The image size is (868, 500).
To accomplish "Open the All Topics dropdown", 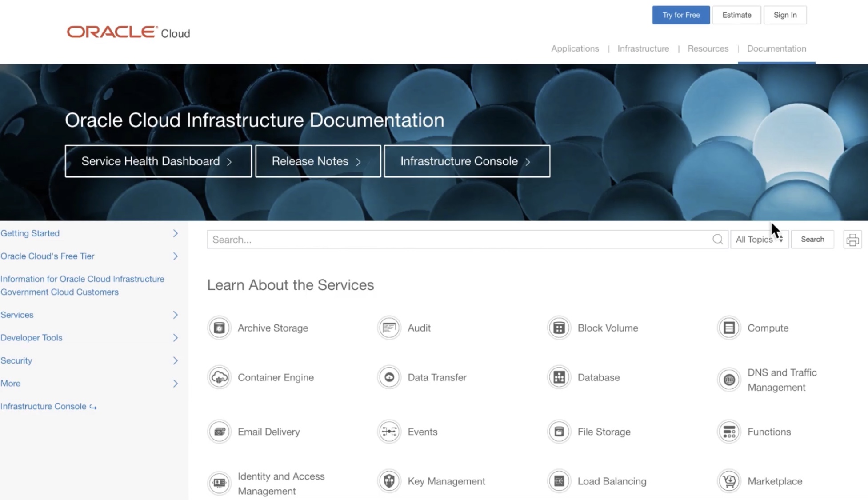I will click(x=759, y=240).
